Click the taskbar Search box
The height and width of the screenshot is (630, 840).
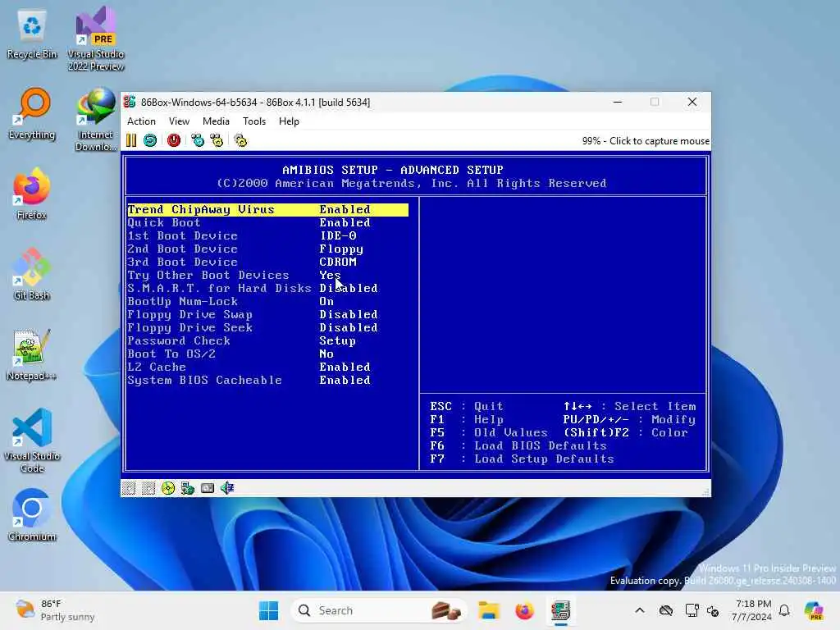coord(378,610)
